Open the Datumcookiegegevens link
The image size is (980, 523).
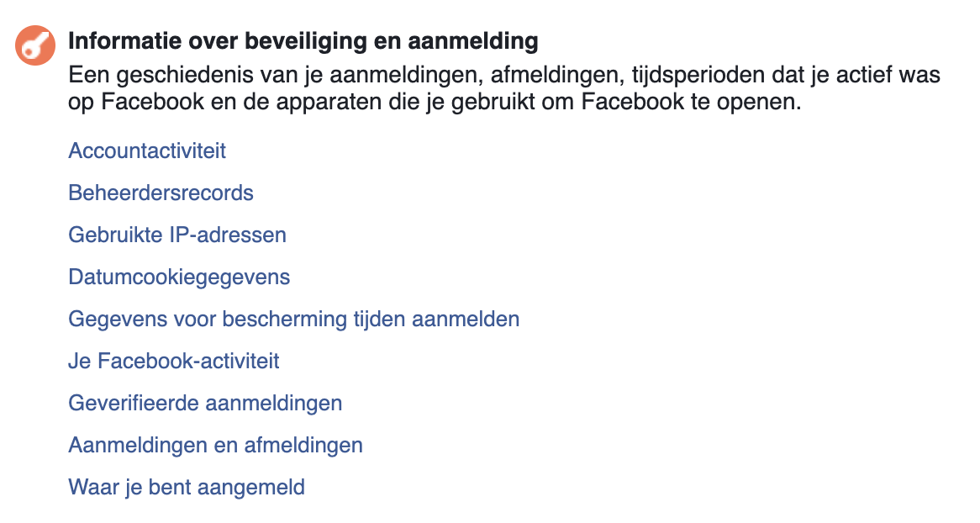point(179,277)
